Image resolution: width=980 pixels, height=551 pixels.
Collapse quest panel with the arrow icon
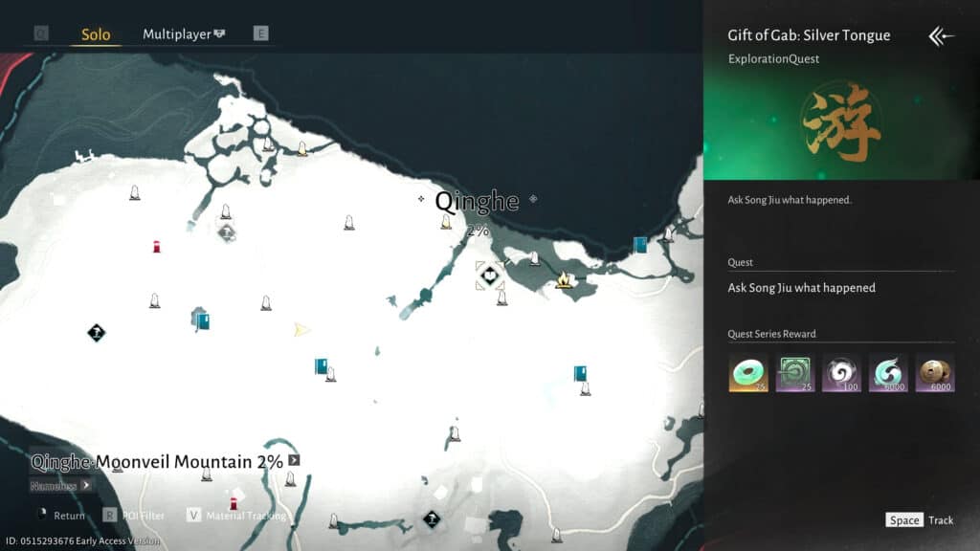point(941,36)
